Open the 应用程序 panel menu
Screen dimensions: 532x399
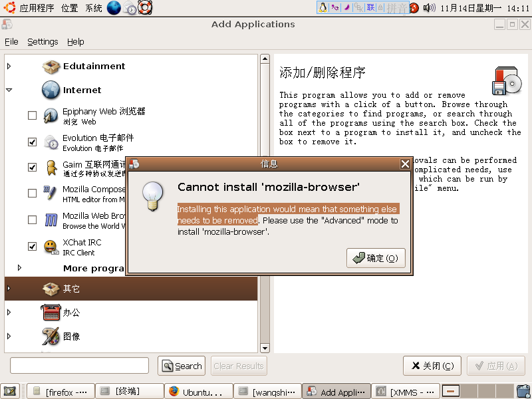tap(37, 8)
